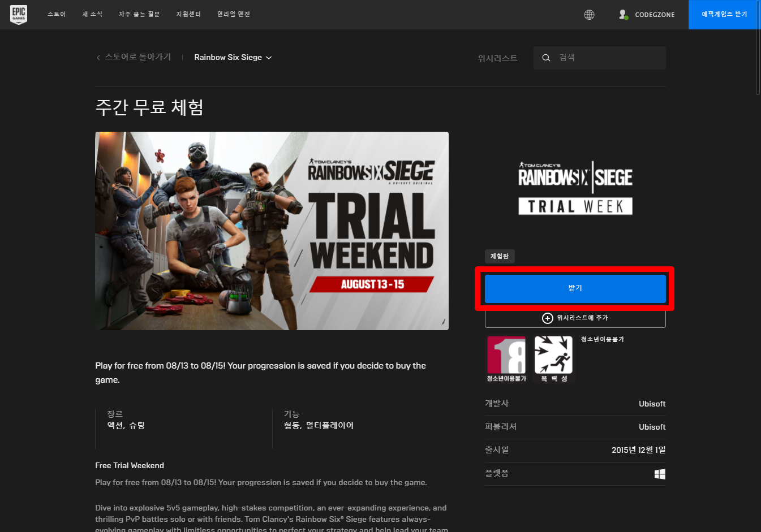Click the 폭력성 violence rating icon
Screen dimensions: 761x532
[x=554, y=359]
